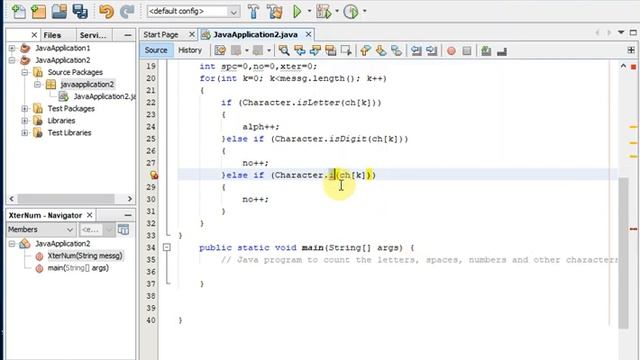Close the XterNum - Navigator panel

click(x=89, y=215)
